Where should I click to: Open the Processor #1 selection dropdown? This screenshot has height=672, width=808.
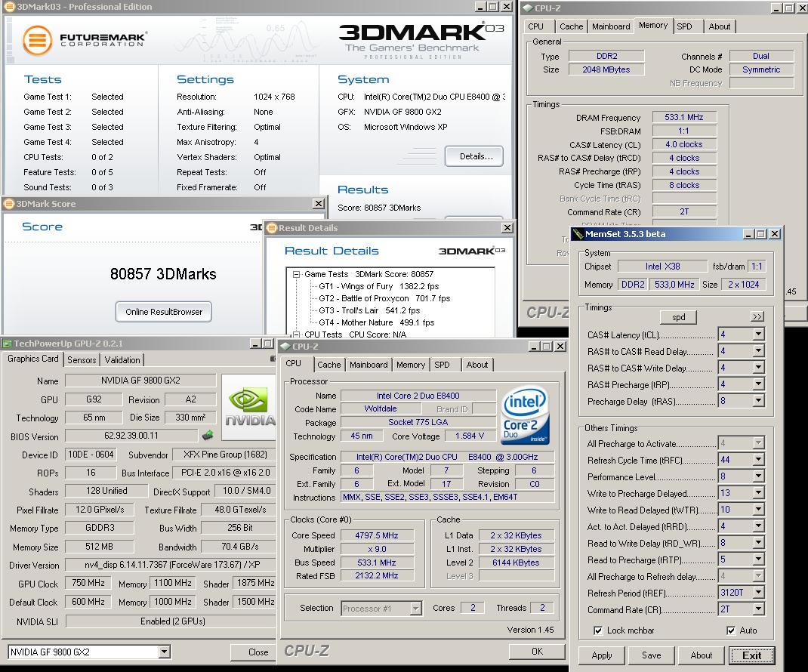415,609
